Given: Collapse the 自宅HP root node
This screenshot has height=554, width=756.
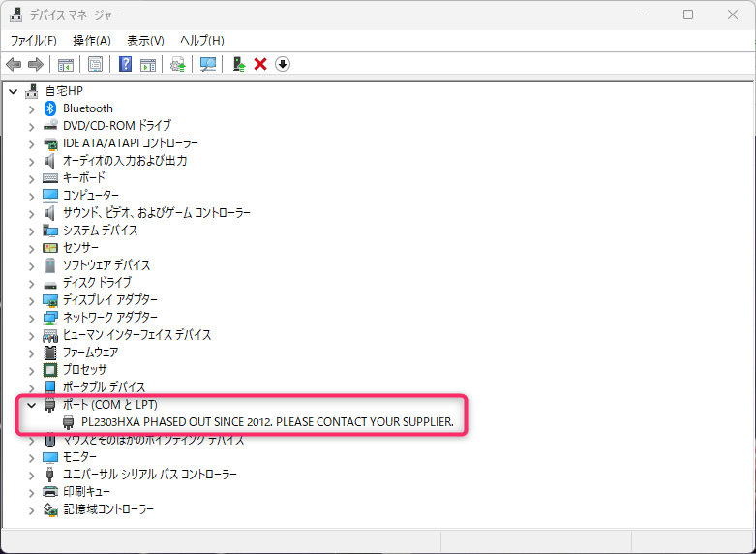Looking at the screenshot, I should point(13,91).
